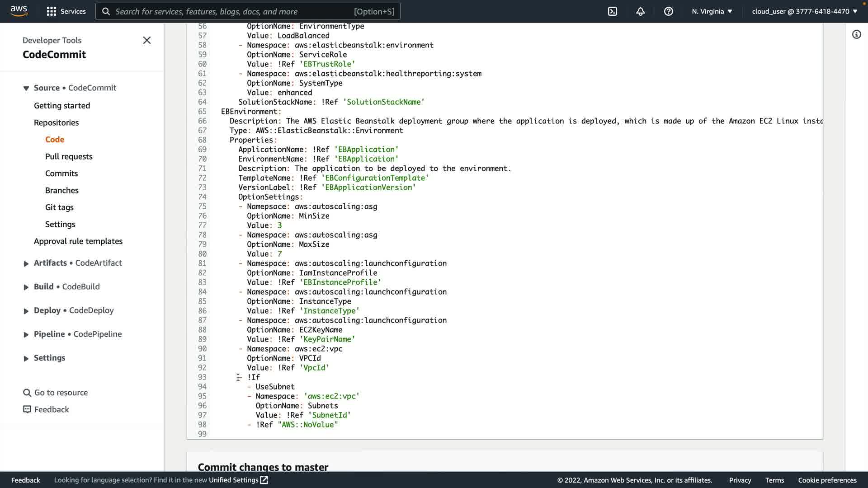Expand the Artifacts CodeArtifact section
The height and width of the screenshot is (488, 868).
[26, 263]
